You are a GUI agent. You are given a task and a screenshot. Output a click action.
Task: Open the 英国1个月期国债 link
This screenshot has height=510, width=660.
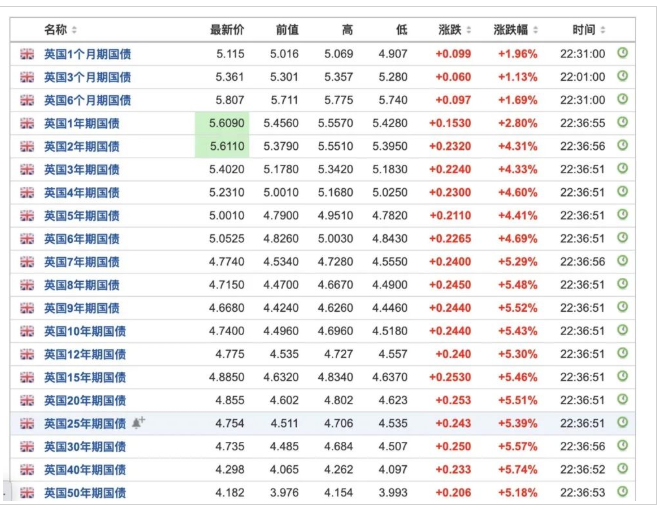pyautogui.click(x=88, y=54)
